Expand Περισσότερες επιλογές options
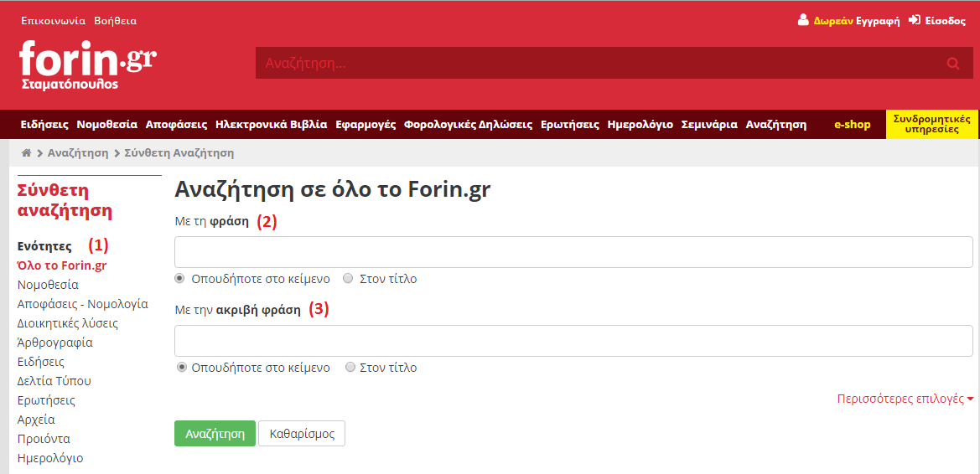 click(x=905, y=399)
